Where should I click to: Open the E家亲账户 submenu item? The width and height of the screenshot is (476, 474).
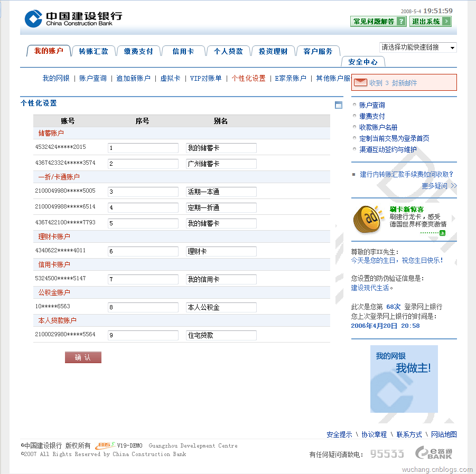coord(291,79)
